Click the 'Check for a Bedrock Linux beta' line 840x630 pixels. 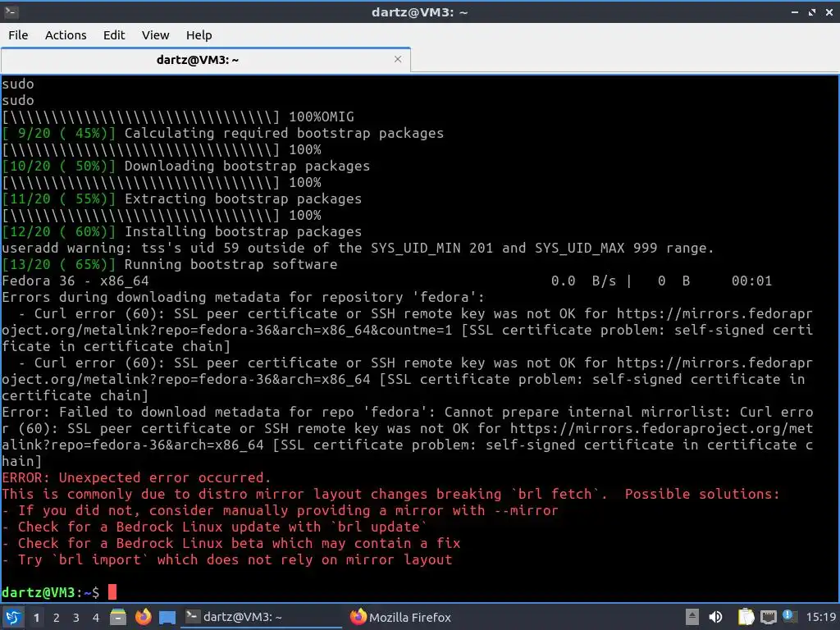tap(231, 543)
